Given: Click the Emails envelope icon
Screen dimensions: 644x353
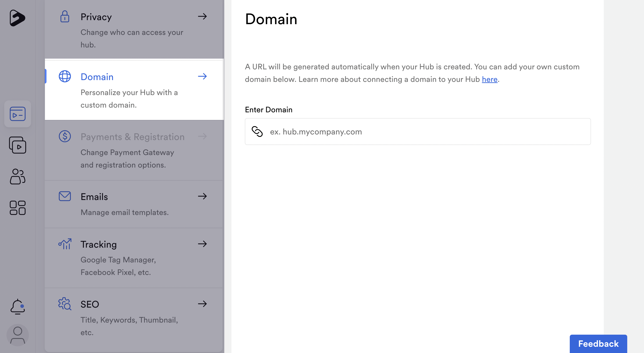Looking at the screenshot, I should 65,196.
